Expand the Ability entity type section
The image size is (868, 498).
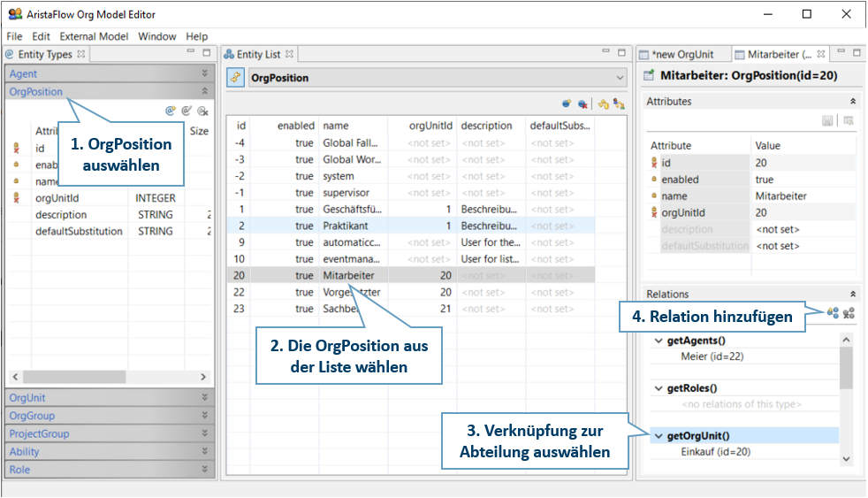(205, 451)
